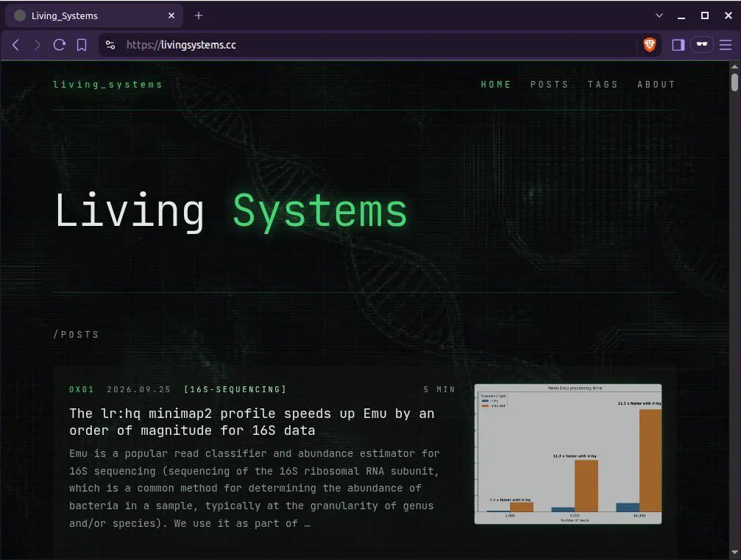Open a new tab with the plus button
This screenshot has width=741, height=560.
coord(199,15)
